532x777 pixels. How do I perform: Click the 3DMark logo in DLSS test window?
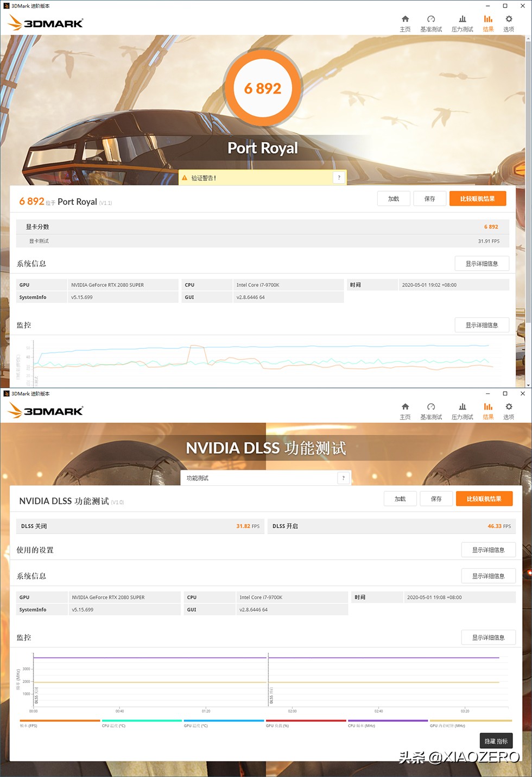coord(46,411)
